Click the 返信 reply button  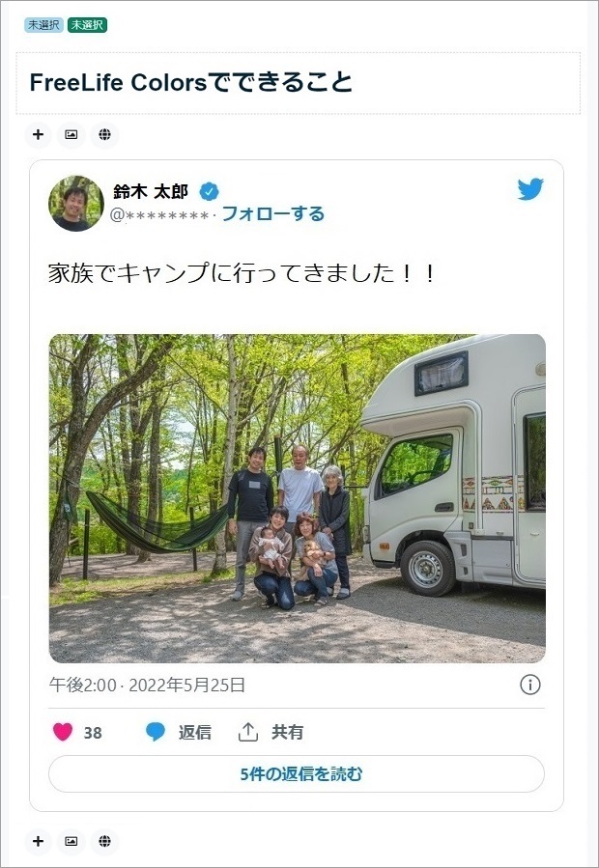click(179, 732)
